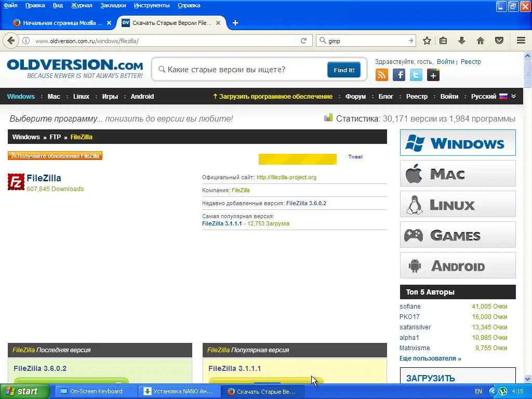Click the search go arrow in search box
The image size is (532, 399).
click(411, 41)
